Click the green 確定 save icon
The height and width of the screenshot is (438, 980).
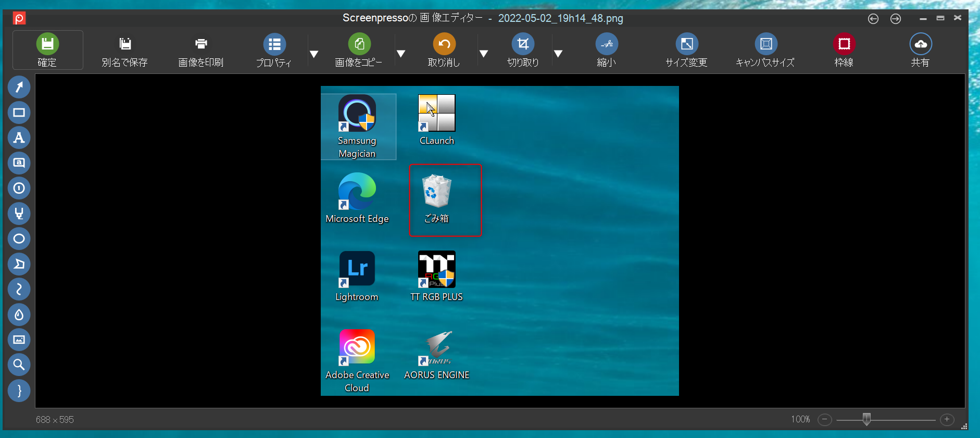[x=47, y=44]
